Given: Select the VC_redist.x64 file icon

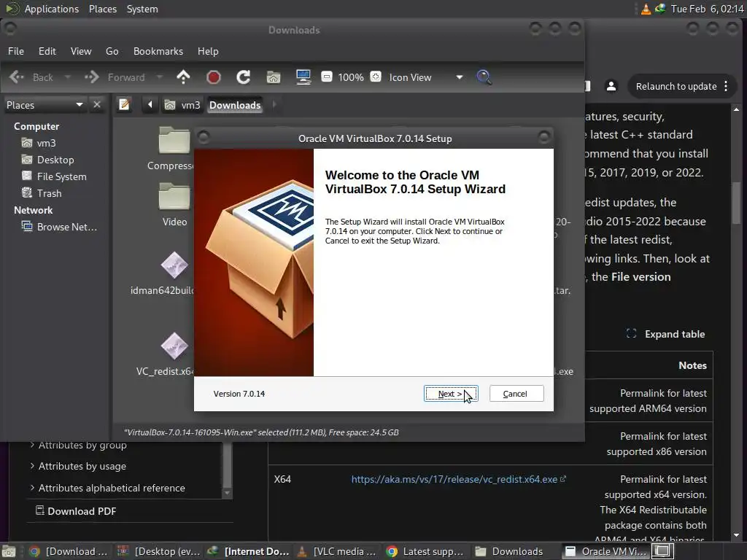Looking at the screenshot, I should click(x=174, y=346).
